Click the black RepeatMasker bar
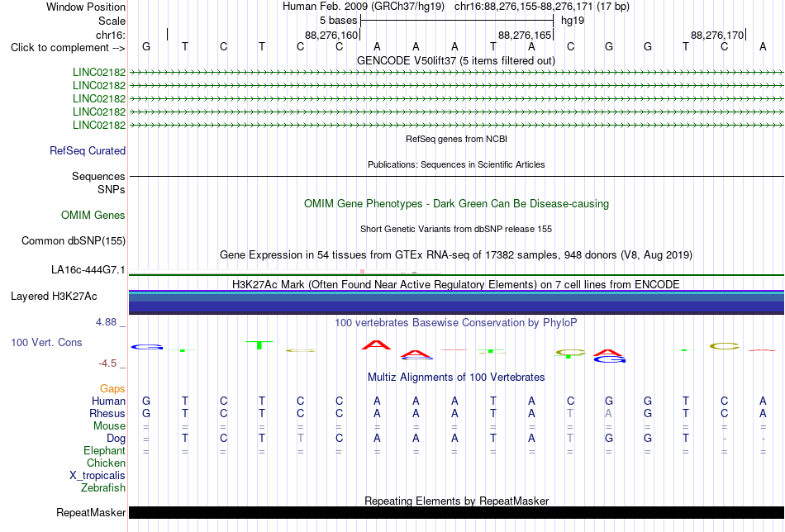This screenshot has width=785, height=532. click(456, 512)
